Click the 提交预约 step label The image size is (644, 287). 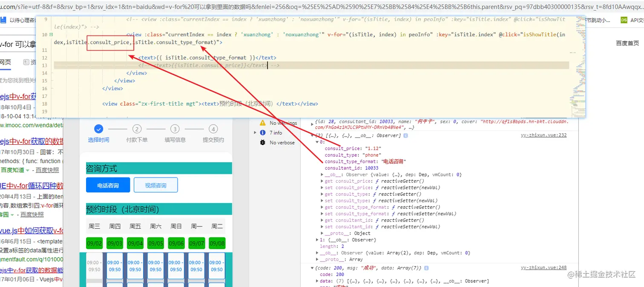(213, 140)
